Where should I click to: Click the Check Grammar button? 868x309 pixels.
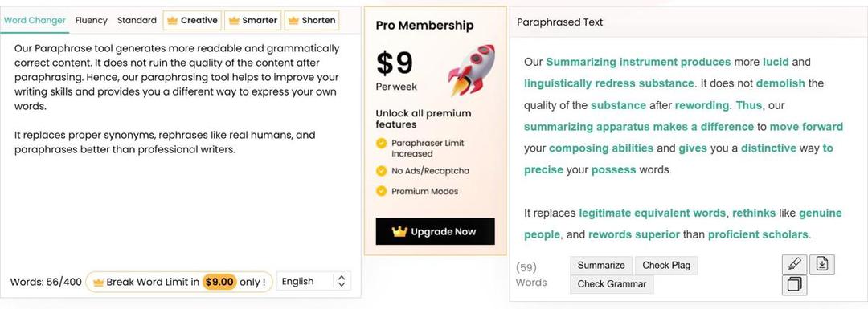click(612, 284)
